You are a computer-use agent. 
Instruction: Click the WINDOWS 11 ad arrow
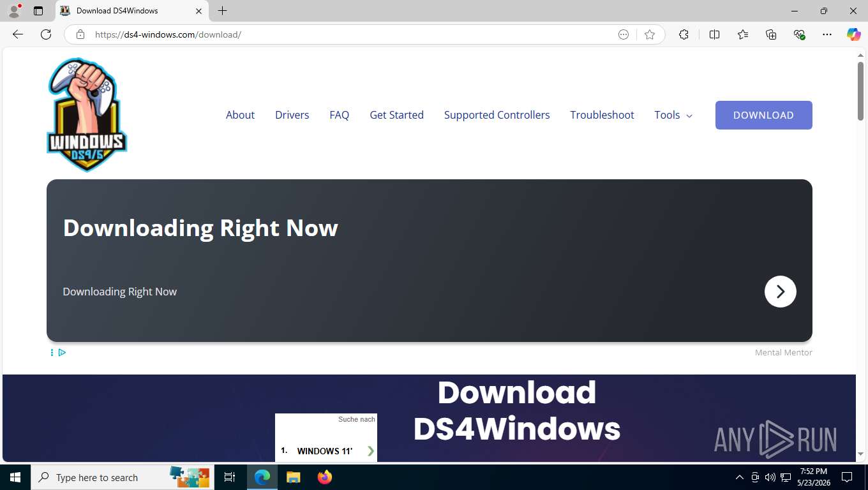click(x=370, y=451)
